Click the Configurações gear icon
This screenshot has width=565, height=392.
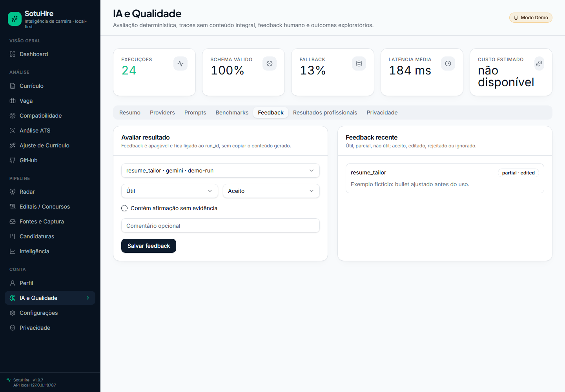click(x=13, y=313)
